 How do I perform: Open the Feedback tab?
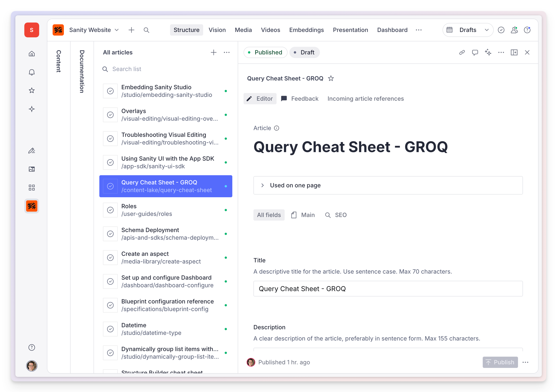click(x=300, y=99)
